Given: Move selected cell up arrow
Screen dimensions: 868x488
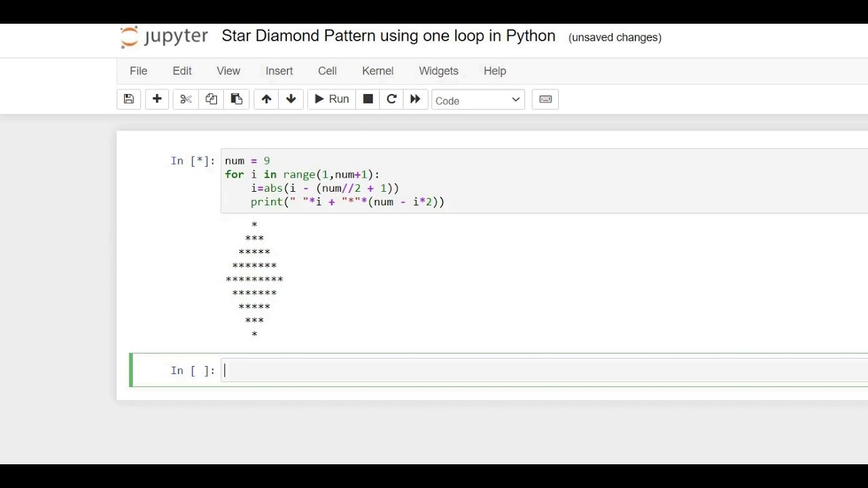Looking at the screenshot, I should pos(267,99).
